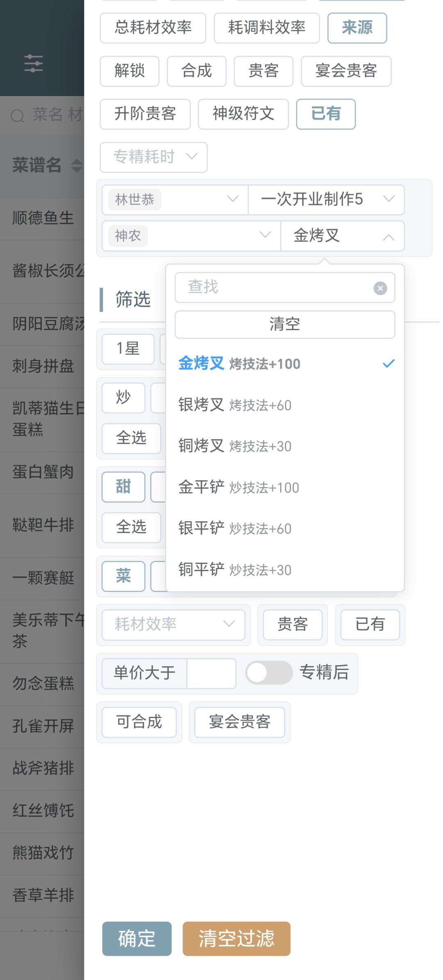Click the magnifier icon in the 菜名 search bar
This screenshot has width=443, height=980.
(x=17, y=115)
